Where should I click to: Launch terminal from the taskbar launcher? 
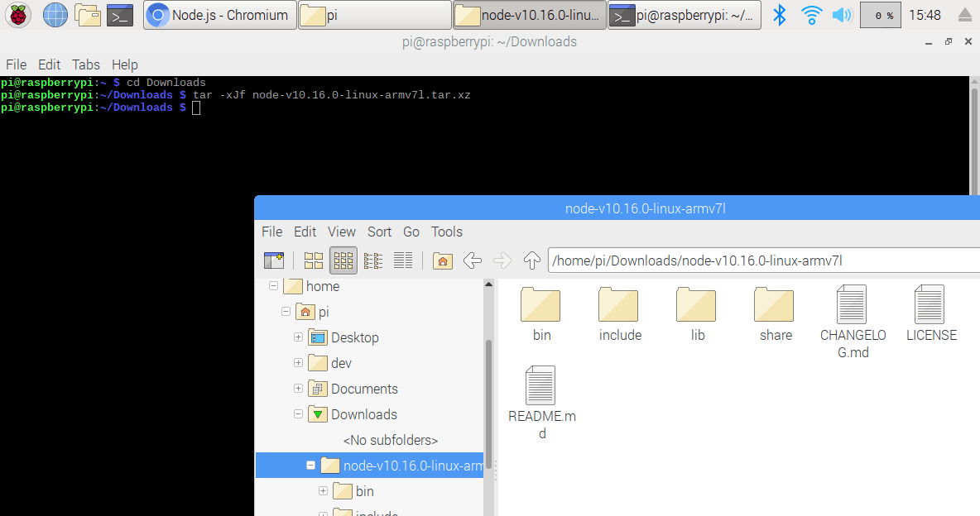click(120, 15)
